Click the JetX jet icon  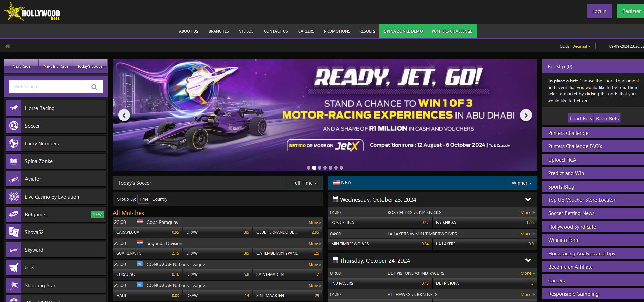point(14,268)
